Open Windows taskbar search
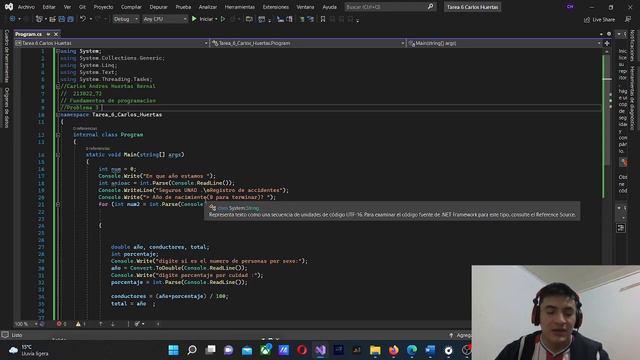 192,350
